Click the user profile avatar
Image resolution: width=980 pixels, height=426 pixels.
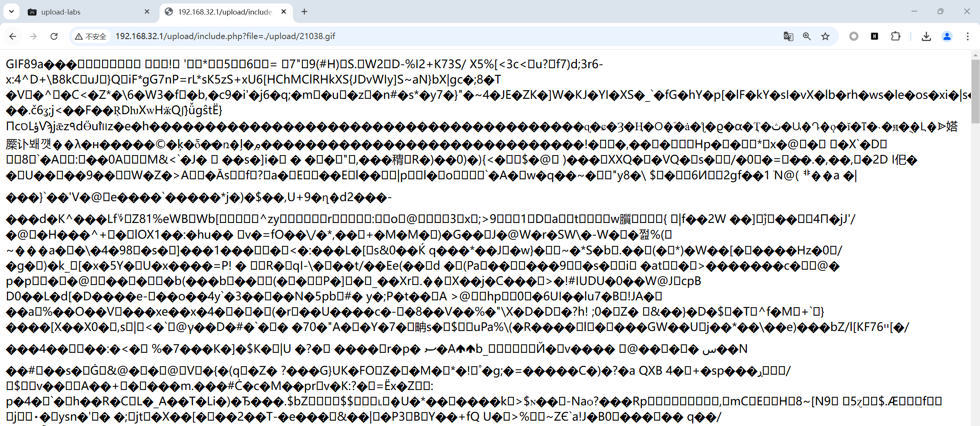tap(947, 36)
